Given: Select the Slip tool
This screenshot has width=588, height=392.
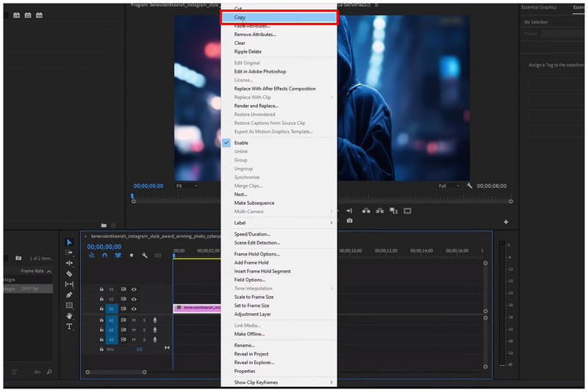Looking at the screenshot, I should click(69, 284).
